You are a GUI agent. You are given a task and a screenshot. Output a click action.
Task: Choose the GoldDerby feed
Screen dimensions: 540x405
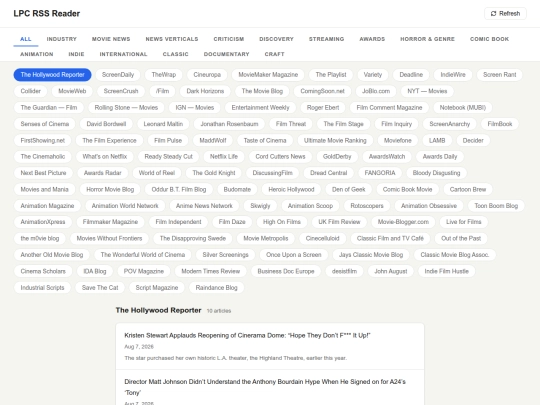point(337,157)
